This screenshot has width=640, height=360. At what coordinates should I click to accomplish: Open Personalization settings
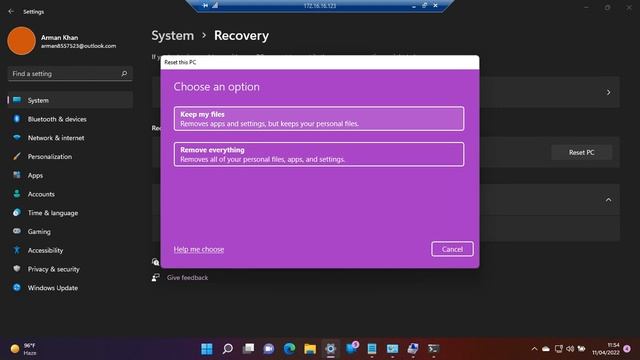70,157
